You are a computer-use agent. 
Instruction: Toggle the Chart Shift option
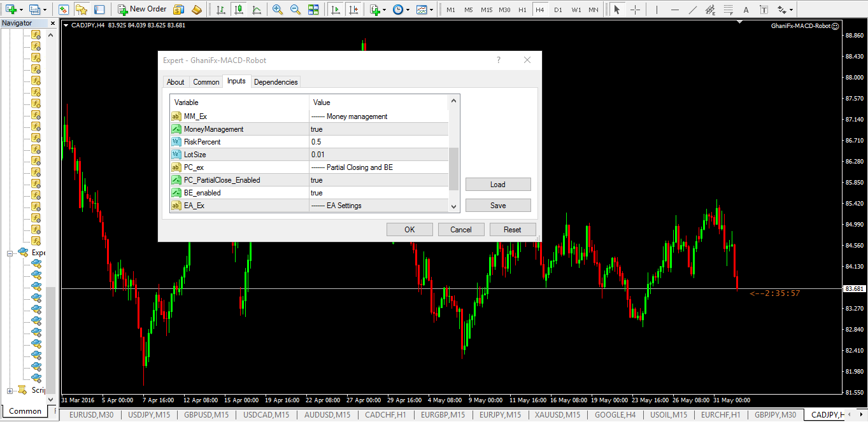click(353, 9)
